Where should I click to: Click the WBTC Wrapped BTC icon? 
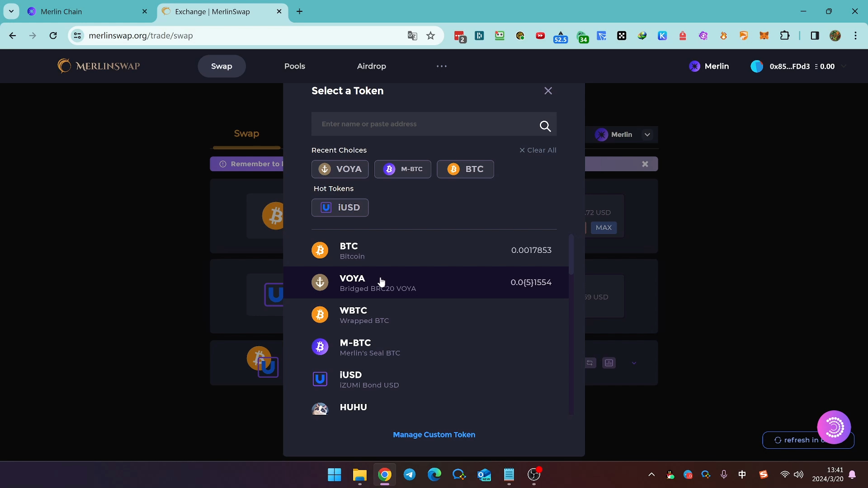pyautogui.click(x=320, y=314)
